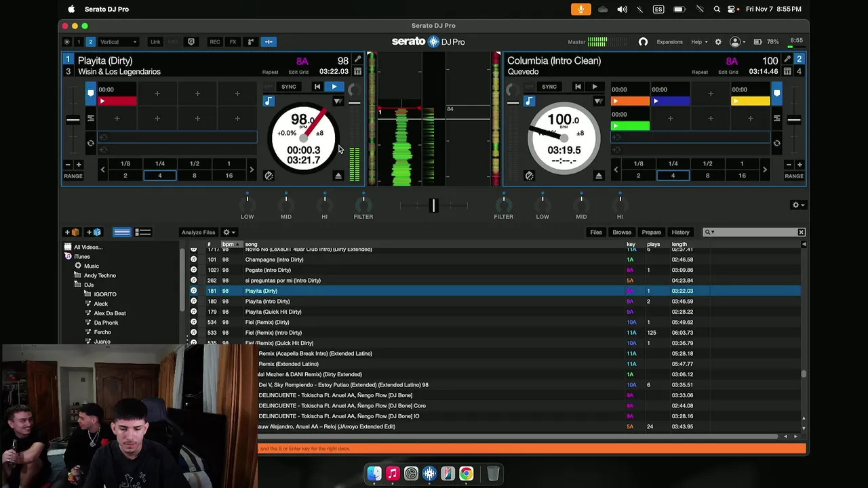Open saved loops panel icon on left deck
The height and width of the screenshot is (488, 868).
[x=90, y=118]
